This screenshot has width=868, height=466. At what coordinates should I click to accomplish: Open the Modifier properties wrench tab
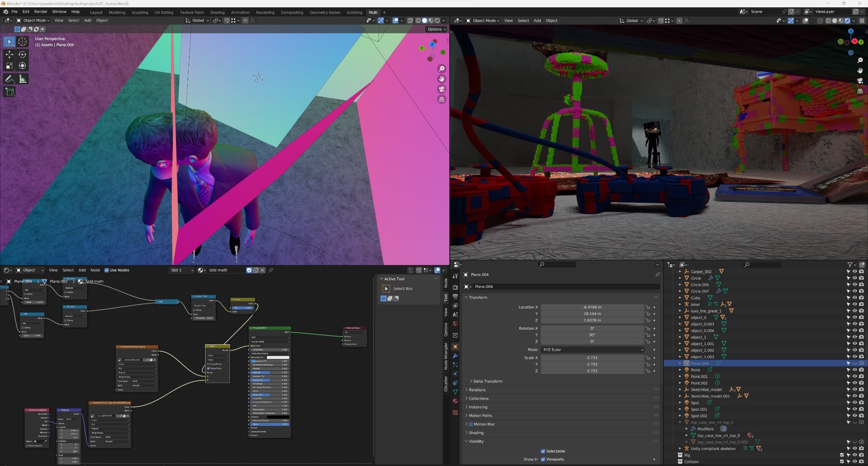pos(455,356)
